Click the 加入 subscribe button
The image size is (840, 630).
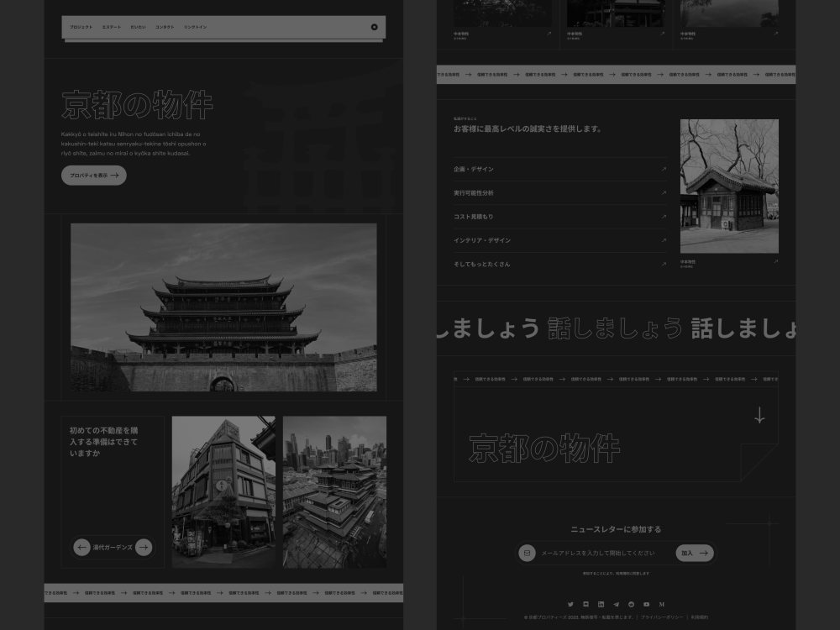(695, 553)
